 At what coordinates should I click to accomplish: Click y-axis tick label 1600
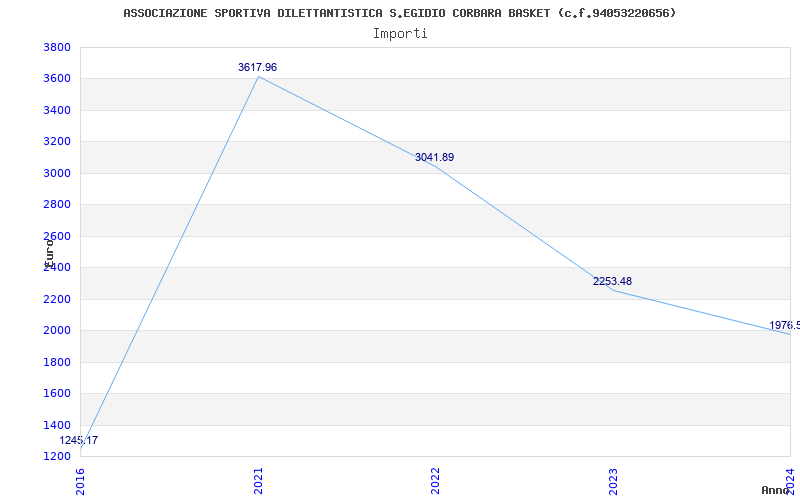[57, 394]
